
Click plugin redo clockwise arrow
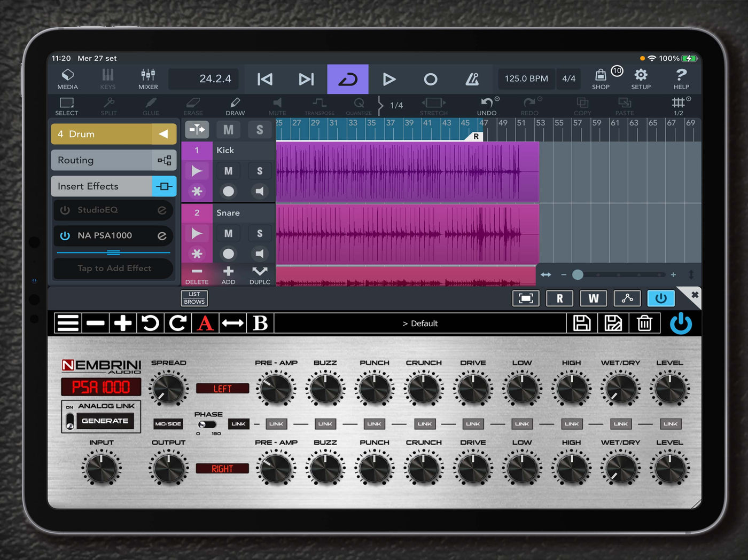[178, 323]
